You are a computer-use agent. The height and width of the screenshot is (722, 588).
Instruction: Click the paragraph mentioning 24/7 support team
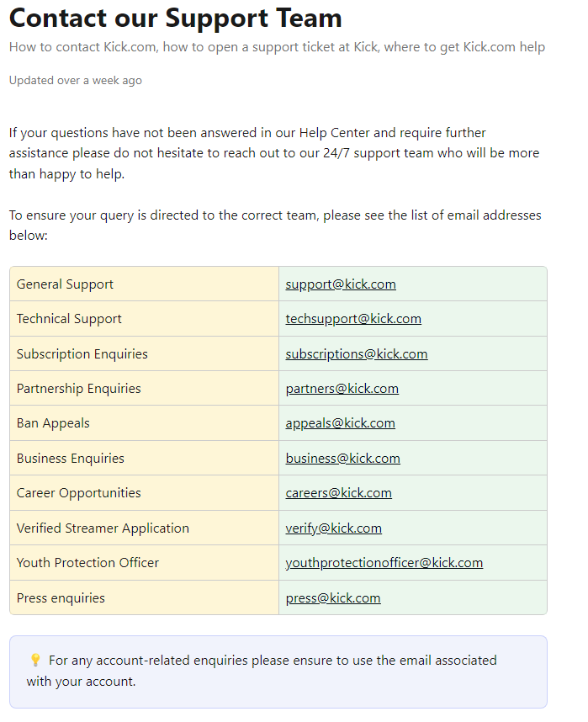(x=274, y=153)
